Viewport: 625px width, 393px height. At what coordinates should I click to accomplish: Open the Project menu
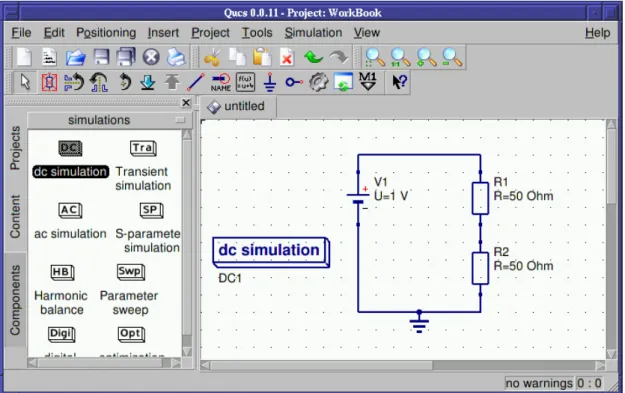pyautogui.click(x=210, y=33)
